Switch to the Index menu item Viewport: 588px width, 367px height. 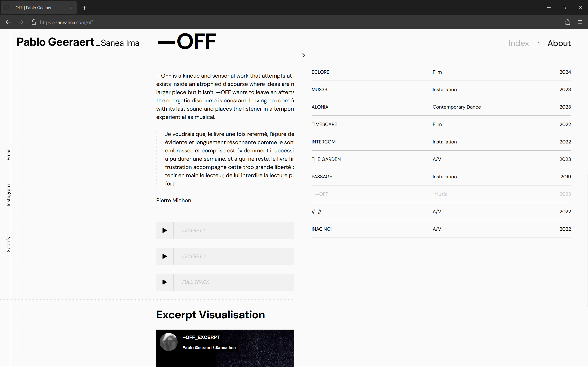coord(519,43)
